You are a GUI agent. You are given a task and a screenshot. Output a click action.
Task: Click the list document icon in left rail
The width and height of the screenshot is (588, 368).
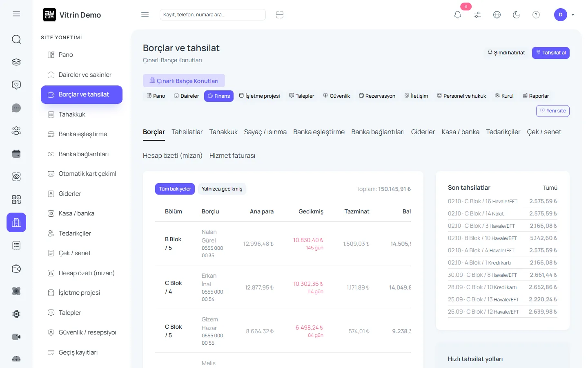(x=16, y=245)
